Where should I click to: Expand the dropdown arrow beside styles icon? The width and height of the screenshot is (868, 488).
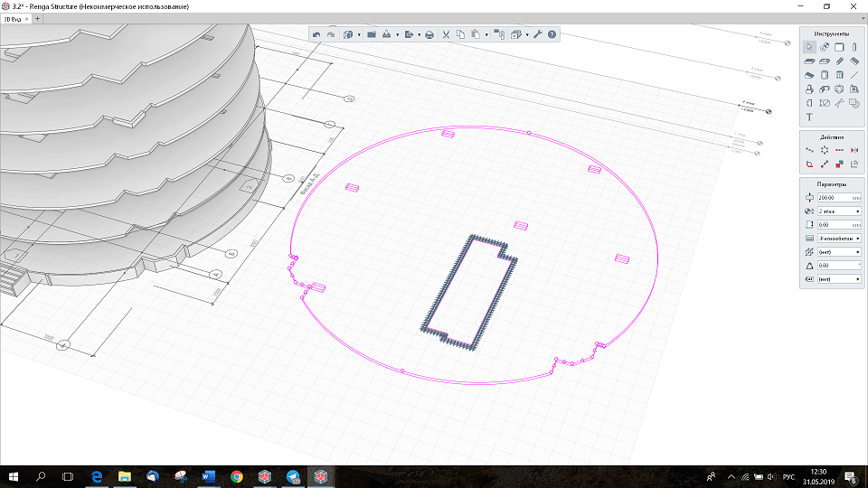(527, 35)
